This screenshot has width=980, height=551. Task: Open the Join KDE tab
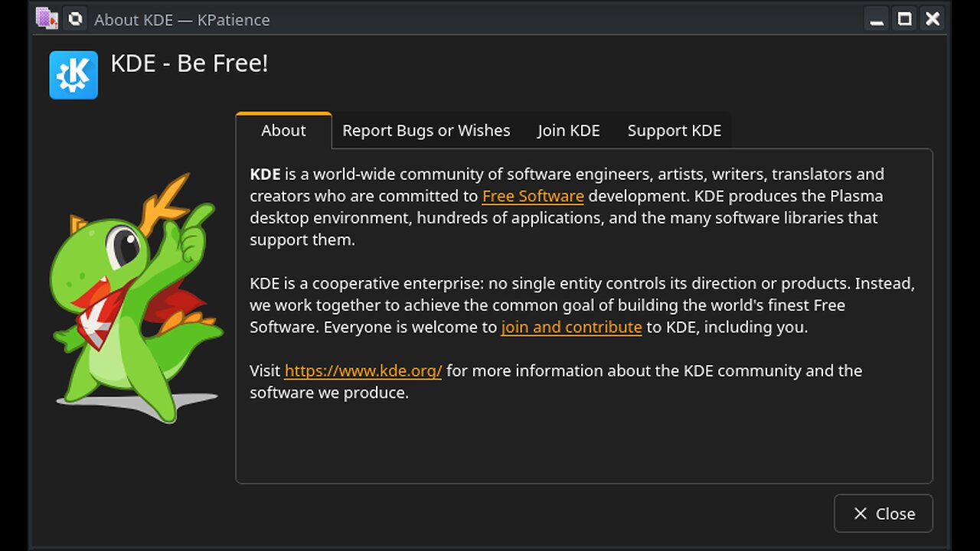point(568,131)
